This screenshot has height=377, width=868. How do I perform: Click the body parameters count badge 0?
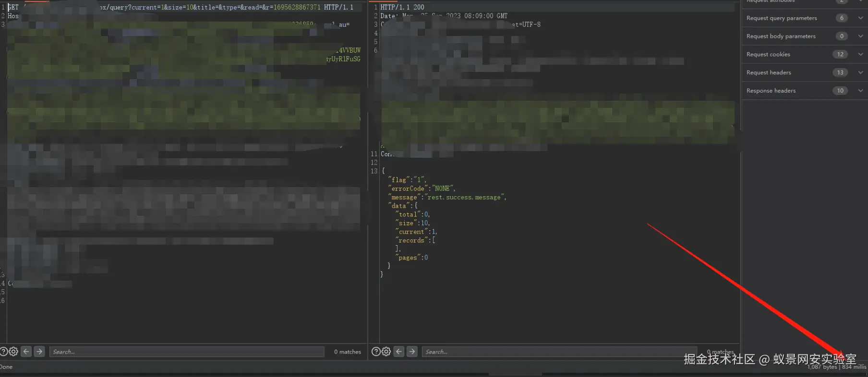pos(841,36)
